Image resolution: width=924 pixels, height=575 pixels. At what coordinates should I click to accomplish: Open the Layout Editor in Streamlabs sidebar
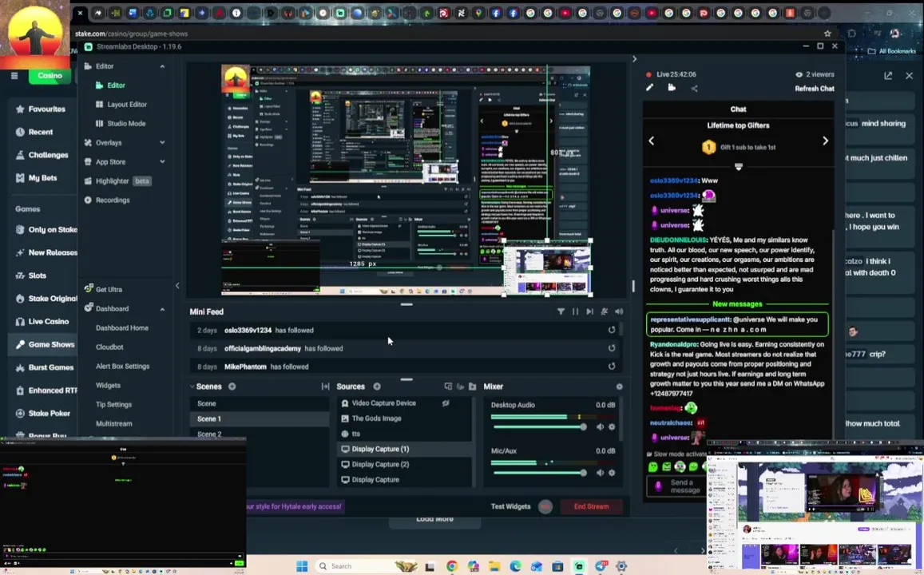[127, 105]
